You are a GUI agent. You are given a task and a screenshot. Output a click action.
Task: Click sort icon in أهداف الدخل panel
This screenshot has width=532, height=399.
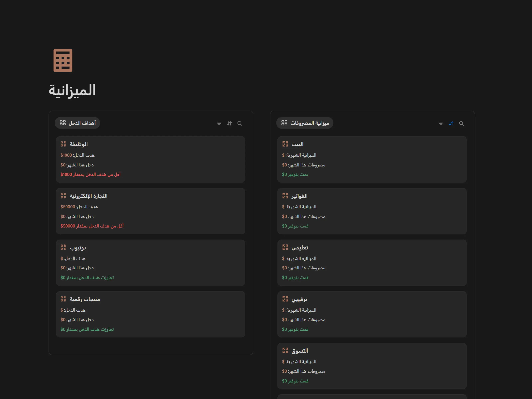(x=229, y=123)
